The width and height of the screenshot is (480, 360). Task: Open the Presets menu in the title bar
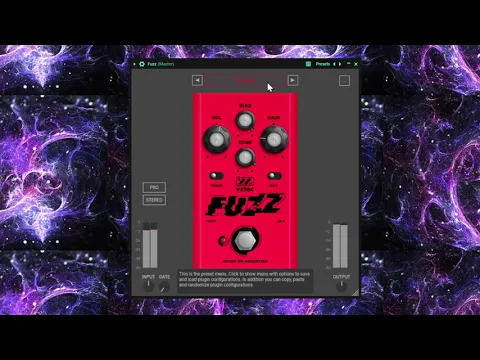[323, 64]
